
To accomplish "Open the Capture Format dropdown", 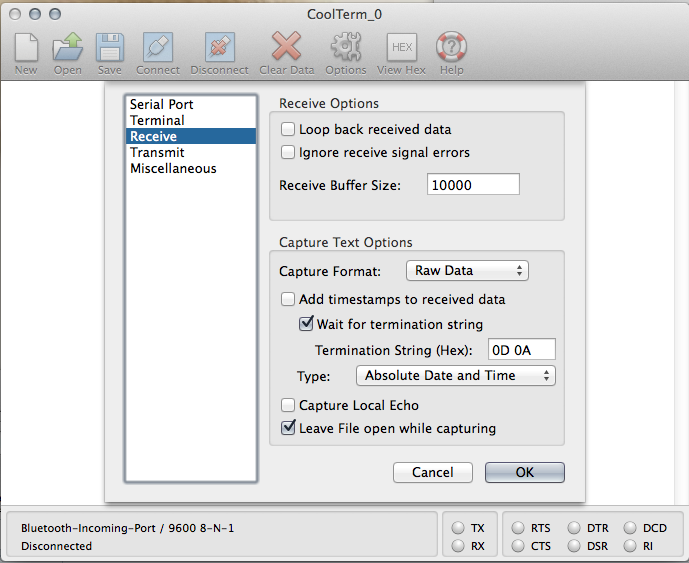I will (467, 270).
